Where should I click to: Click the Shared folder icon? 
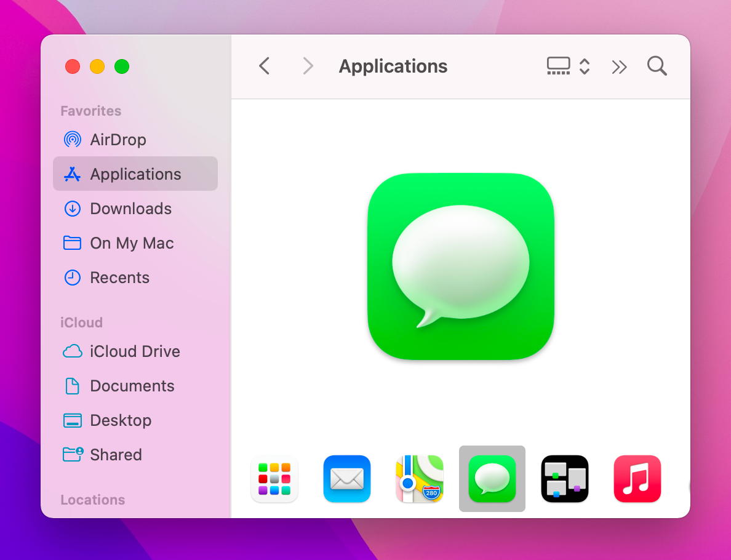73,454
